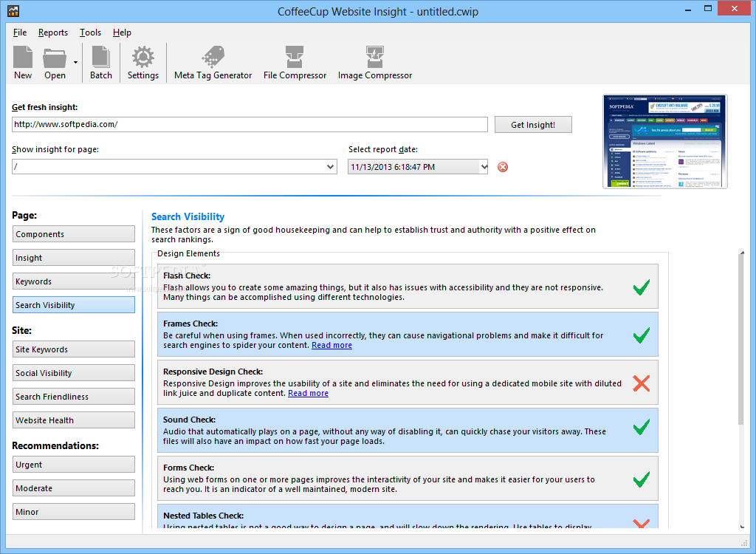Click the red cross for Responsive Design Check
The width and height of the screenshot is (756, 554).
pyautogui.click(x=642, y=383)
